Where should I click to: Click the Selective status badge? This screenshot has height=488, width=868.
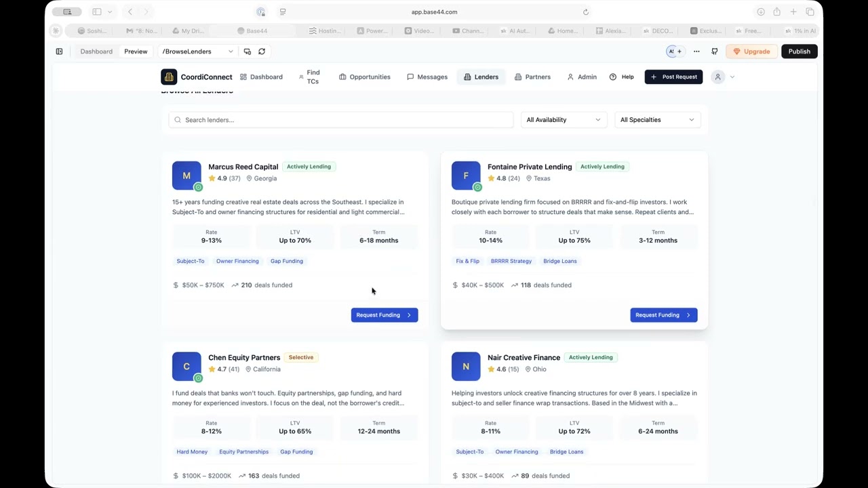coord(301,357)
